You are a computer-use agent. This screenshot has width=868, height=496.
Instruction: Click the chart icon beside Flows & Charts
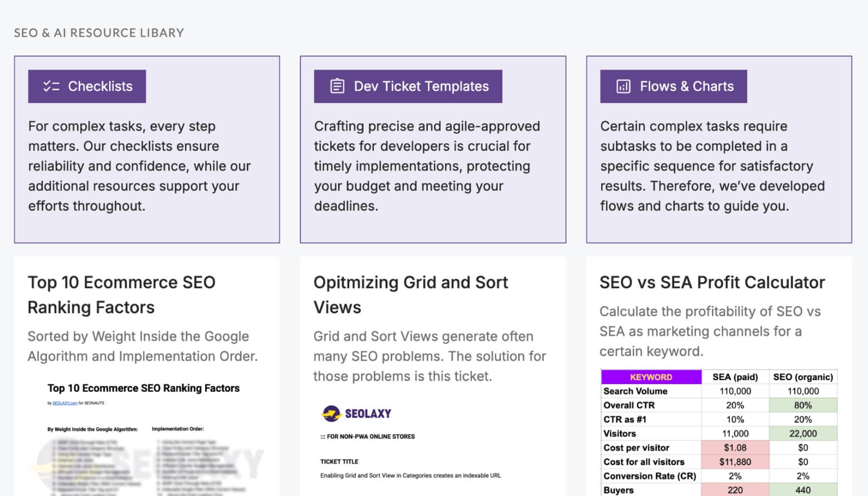pyautogui.click(x=623, y=86)
